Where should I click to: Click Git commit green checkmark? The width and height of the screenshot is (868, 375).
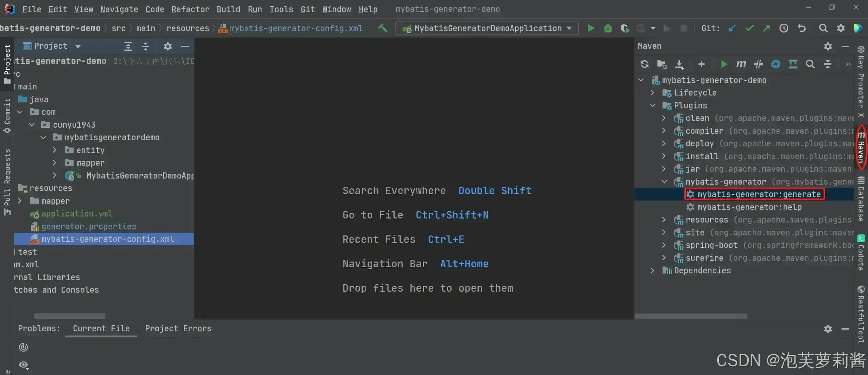click(749, 28)
